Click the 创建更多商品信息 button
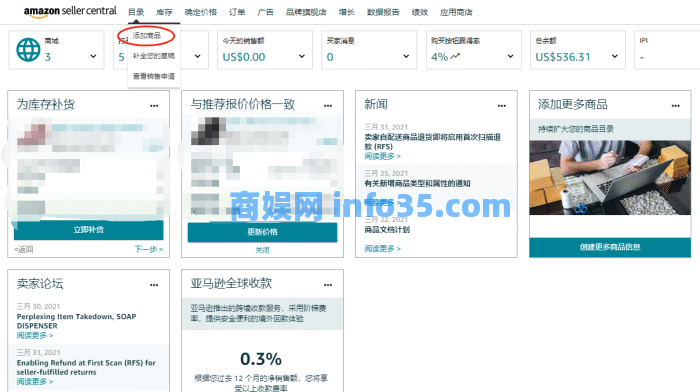This screenshot has height=392, width=700. (610, 247)
